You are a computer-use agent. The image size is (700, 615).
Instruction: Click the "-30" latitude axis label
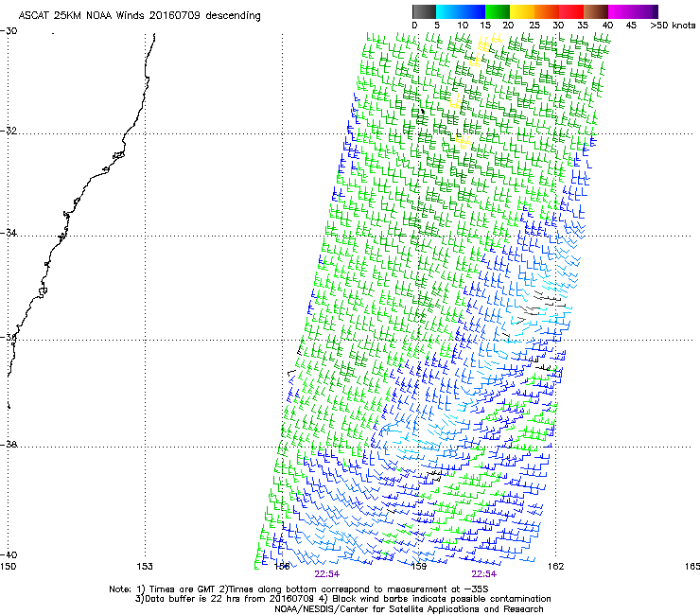click(9, 31)
